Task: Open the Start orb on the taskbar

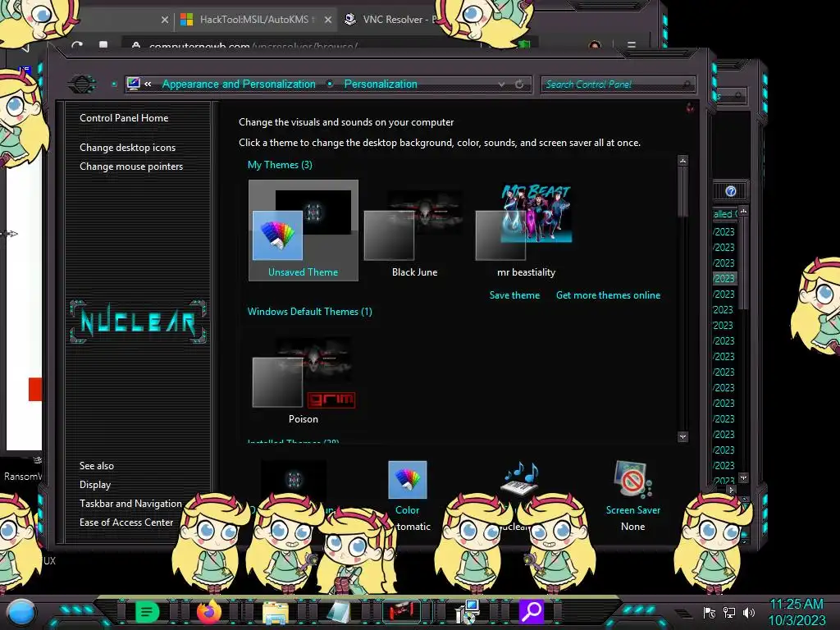Action: (21, 612)
